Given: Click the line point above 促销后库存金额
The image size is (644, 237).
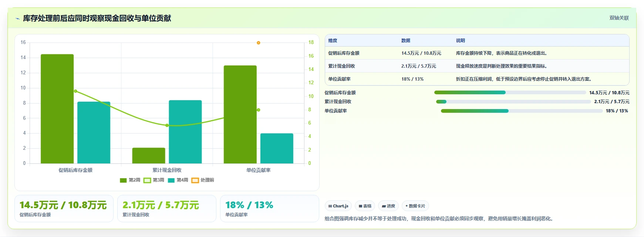Looking at the screenshot, I should click(75, 91).
